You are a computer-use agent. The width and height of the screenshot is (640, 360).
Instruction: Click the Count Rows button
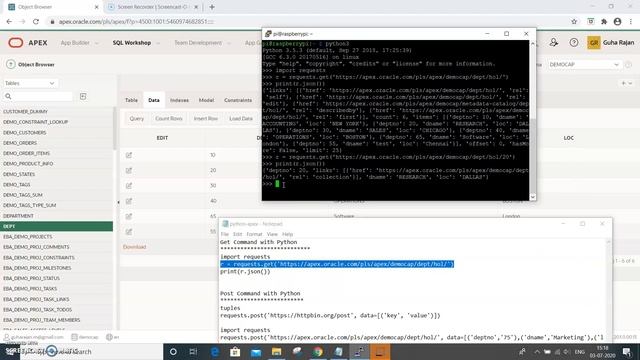coord(169,119)
